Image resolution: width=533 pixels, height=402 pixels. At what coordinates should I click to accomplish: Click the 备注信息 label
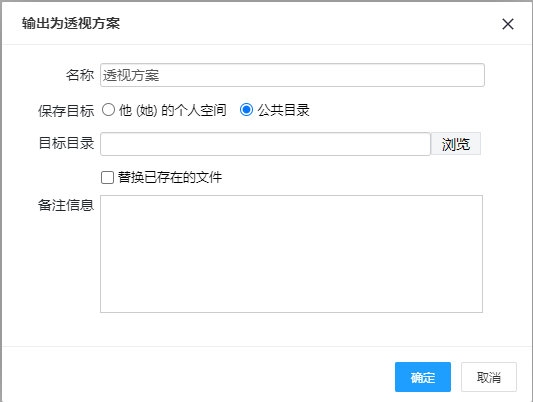(66, 205)
